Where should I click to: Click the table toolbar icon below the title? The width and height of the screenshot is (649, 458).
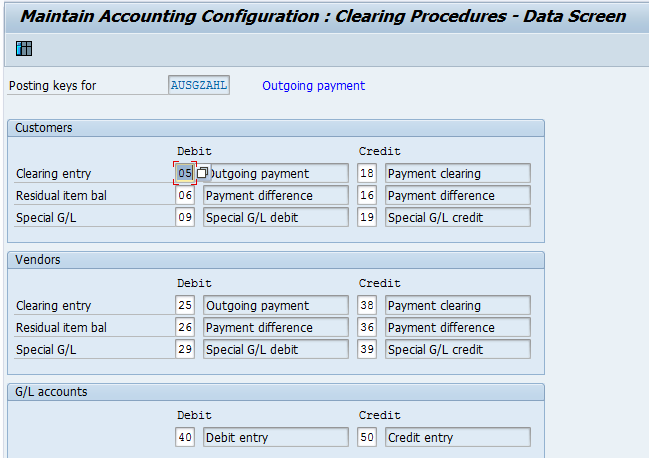click(24, 49)
